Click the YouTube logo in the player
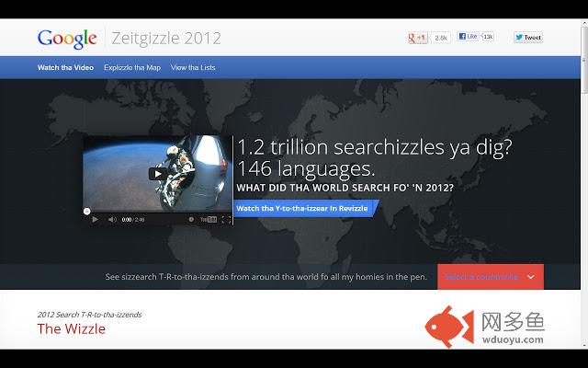 click(209, 219)
